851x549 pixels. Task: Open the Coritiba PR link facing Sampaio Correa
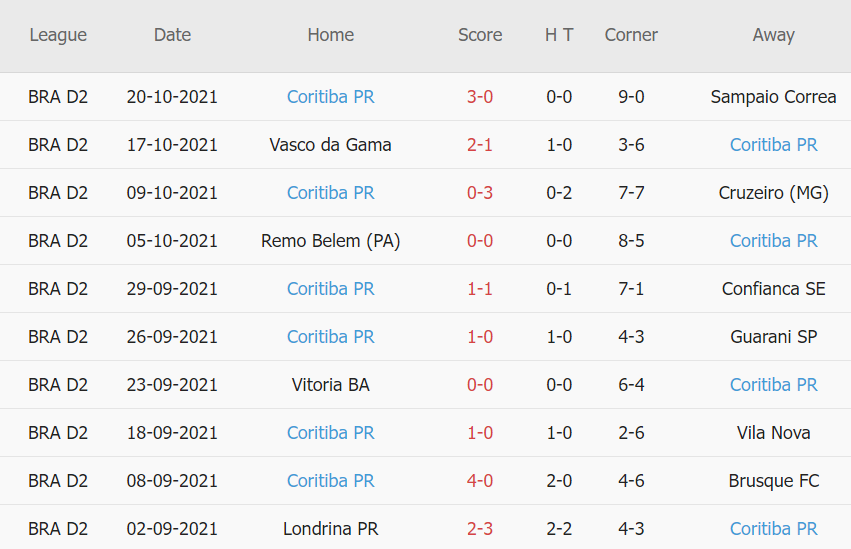330,97
